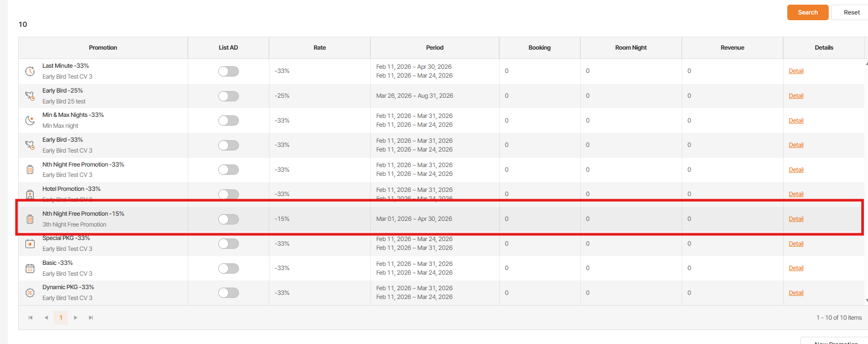Screen dimensions: 868x344
Task: Turn on List AD for Early Bird -25%
Action: pyautogui.click(x=228, y=96)
